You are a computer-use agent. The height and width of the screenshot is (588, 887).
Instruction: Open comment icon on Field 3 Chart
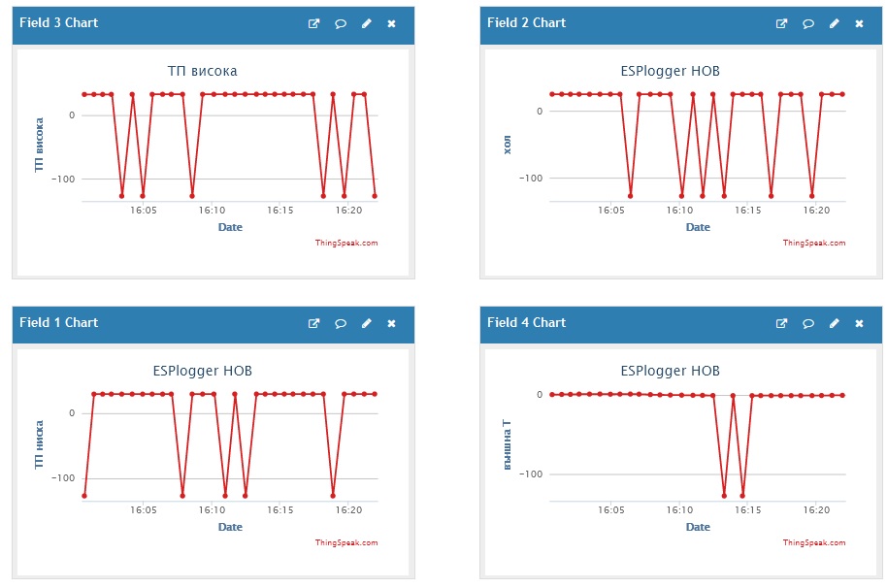341,24
